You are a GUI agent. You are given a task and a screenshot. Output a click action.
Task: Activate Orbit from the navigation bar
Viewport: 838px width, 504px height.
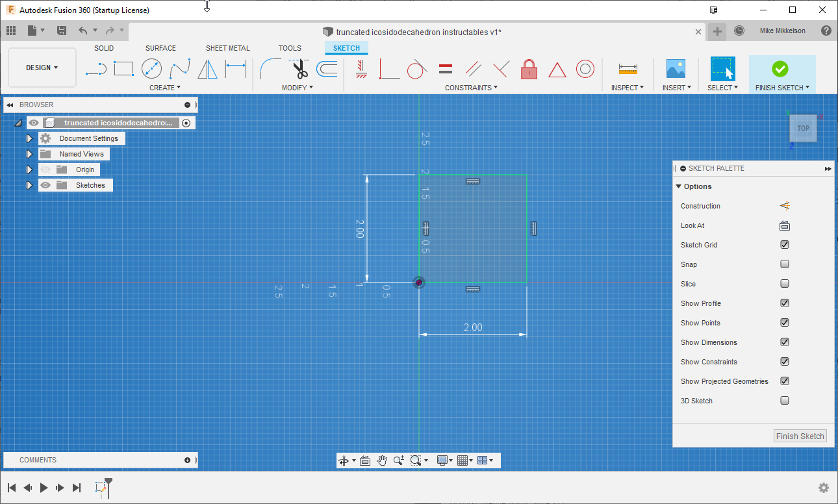pos(345,460)
